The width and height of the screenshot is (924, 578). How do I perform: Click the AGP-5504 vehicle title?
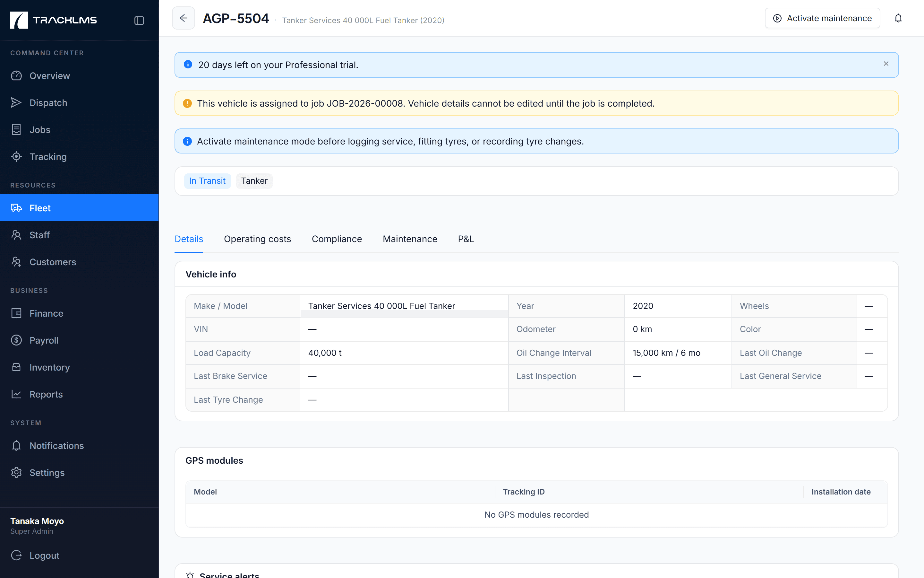[x=235, y=18]
